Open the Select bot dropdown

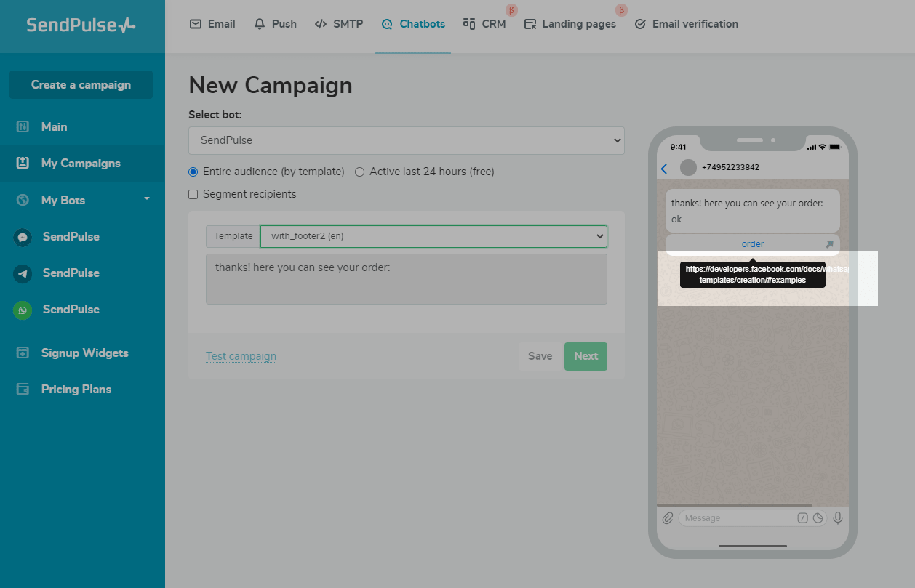[x=407, y=140]
